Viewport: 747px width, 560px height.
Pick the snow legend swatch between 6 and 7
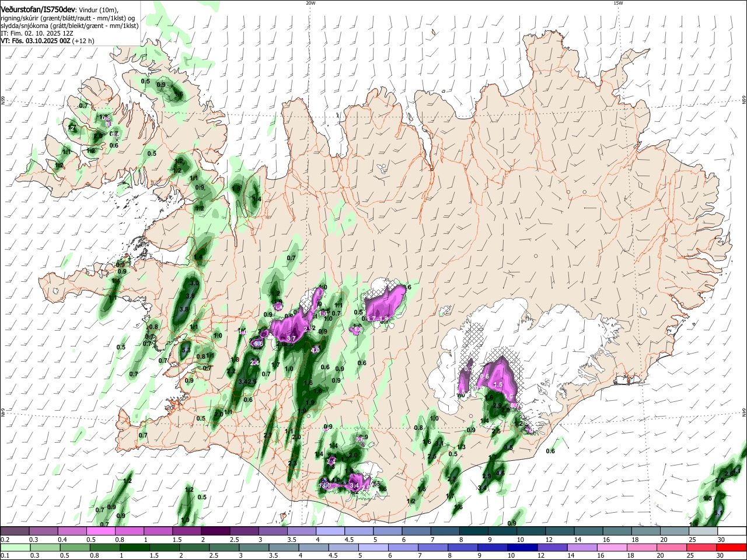coord(416,531)
